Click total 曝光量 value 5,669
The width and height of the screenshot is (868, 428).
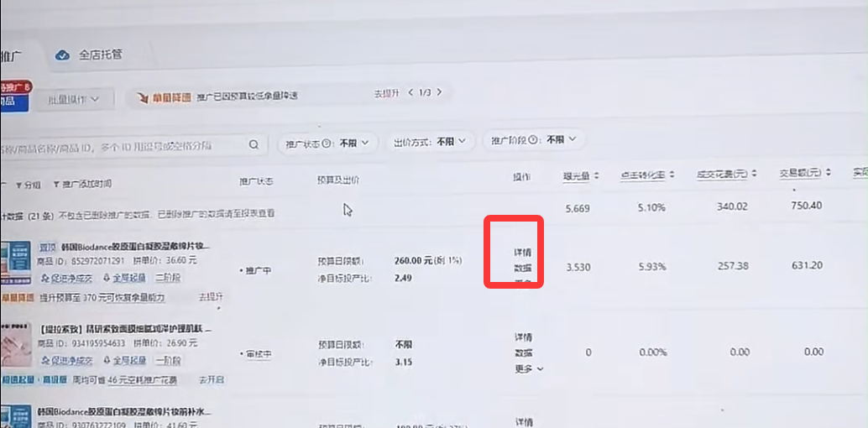578,209
